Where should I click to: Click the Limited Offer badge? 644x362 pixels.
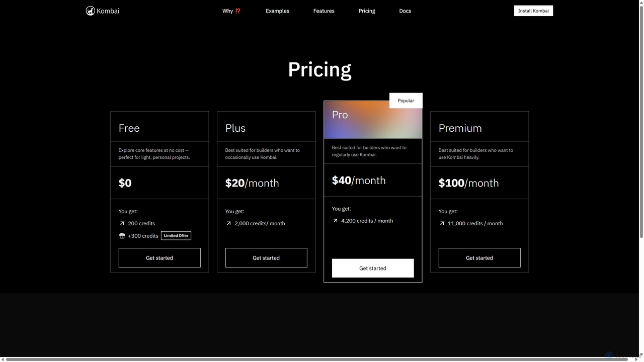point(176,236)
